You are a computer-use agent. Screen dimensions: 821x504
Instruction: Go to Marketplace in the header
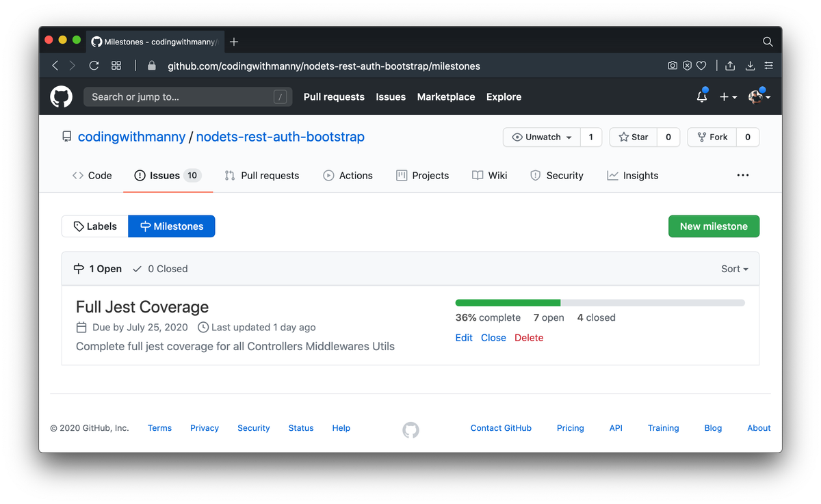coord(446,97)
